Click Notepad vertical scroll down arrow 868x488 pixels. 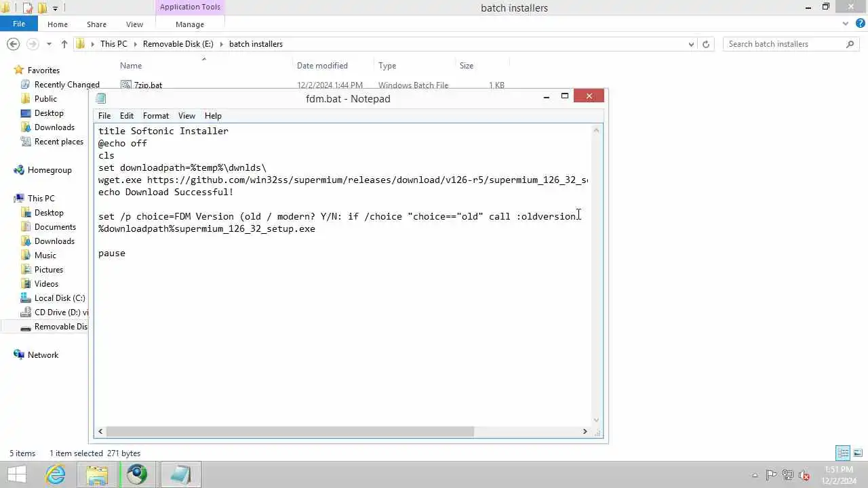[x=597, y=420]
